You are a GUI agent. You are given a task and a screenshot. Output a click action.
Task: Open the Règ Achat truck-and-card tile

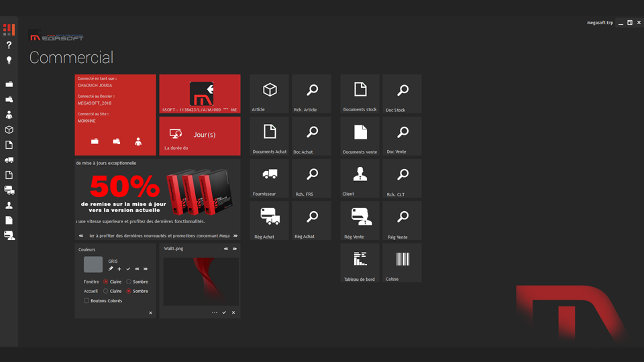(270, 221)
